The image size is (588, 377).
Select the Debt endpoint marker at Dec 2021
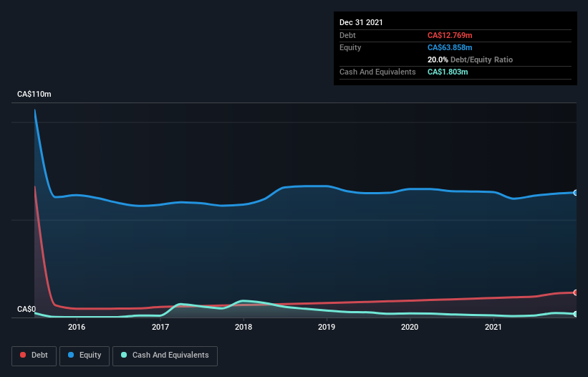pos(576,292)
